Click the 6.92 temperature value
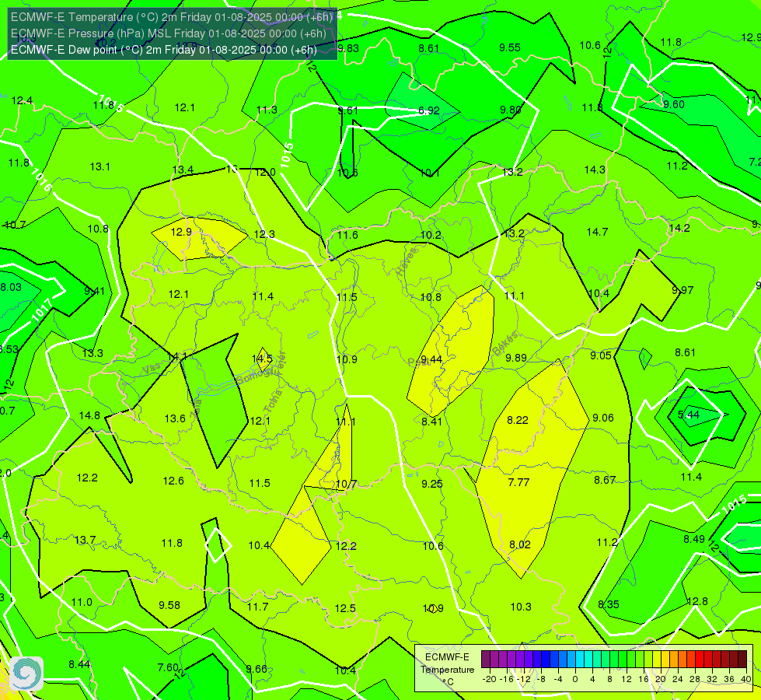The image size is (761, 700). click(429, 110)
